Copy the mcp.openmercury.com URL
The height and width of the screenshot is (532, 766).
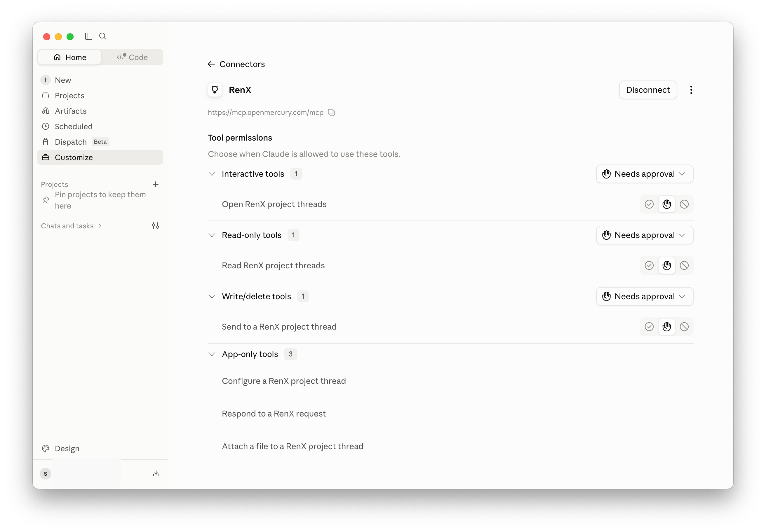pos(331,112)
